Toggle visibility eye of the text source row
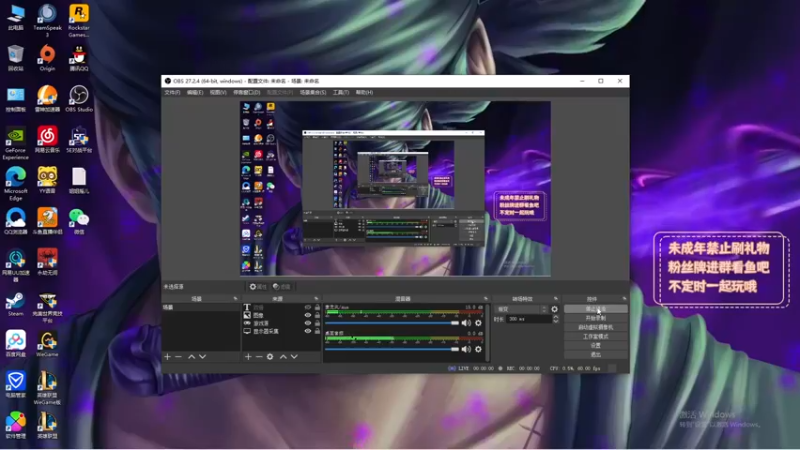Image resolution: width=800 pixels, height=450 pixels. point(308,307)
